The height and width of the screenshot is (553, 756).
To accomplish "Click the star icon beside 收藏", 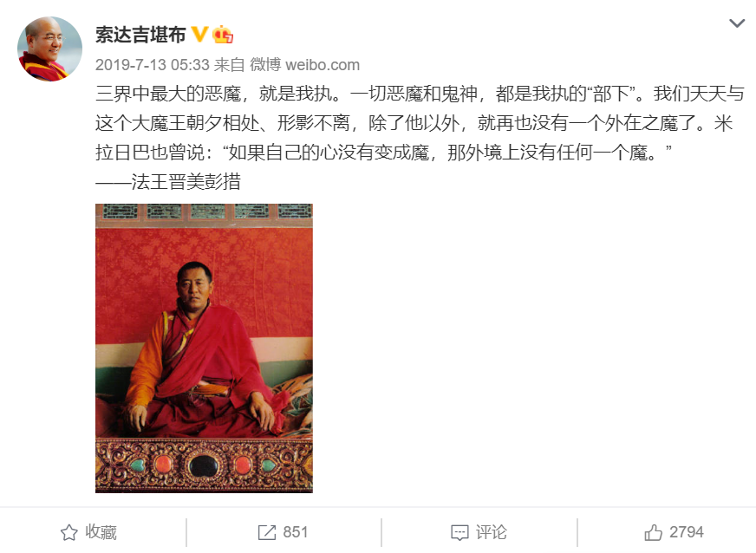I will point(69,532).
